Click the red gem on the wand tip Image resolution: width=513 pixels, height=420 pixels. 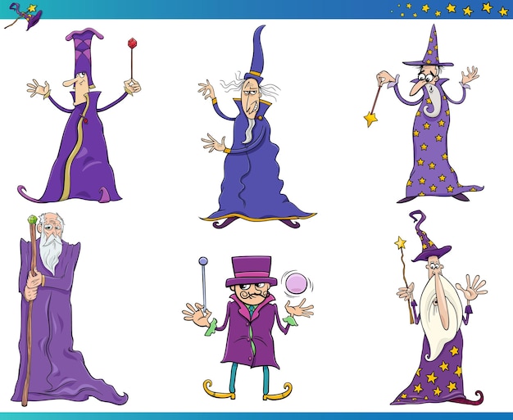point(132,43)
